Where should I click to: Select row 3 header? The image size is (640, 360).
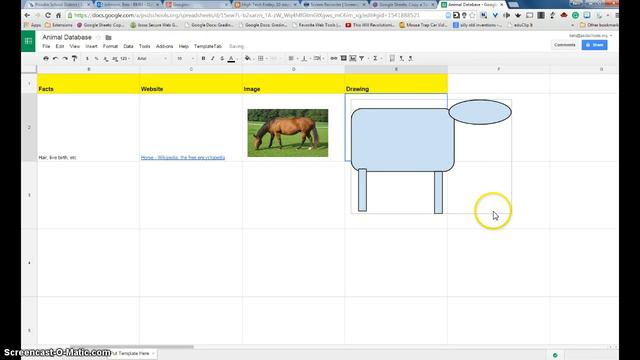(x=29, y=195)
